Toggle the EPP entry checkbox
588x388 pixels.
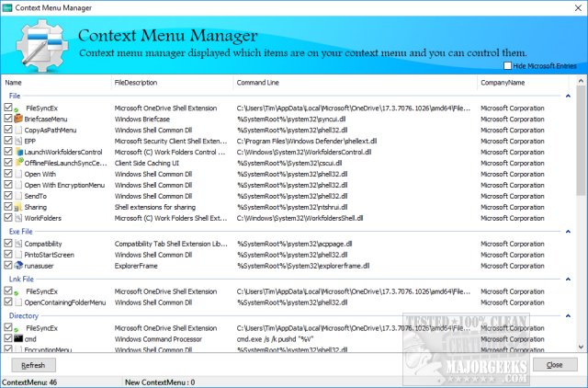tap(8, 141)
